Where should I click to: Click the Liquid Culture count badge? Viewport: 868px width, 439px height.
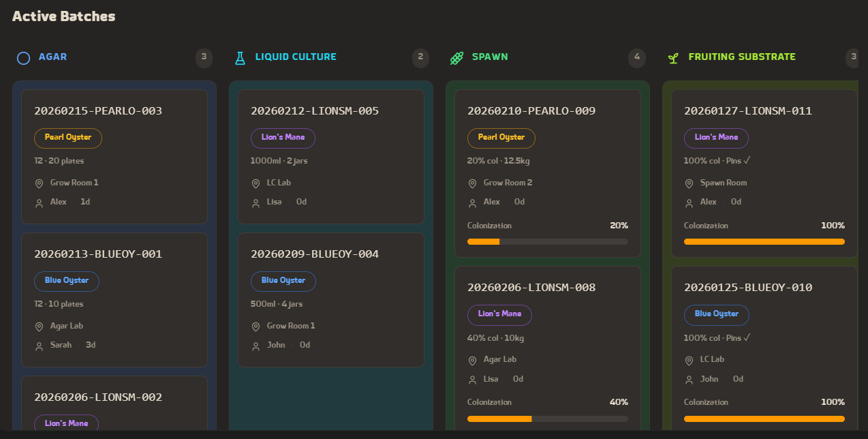coord(420,58)
